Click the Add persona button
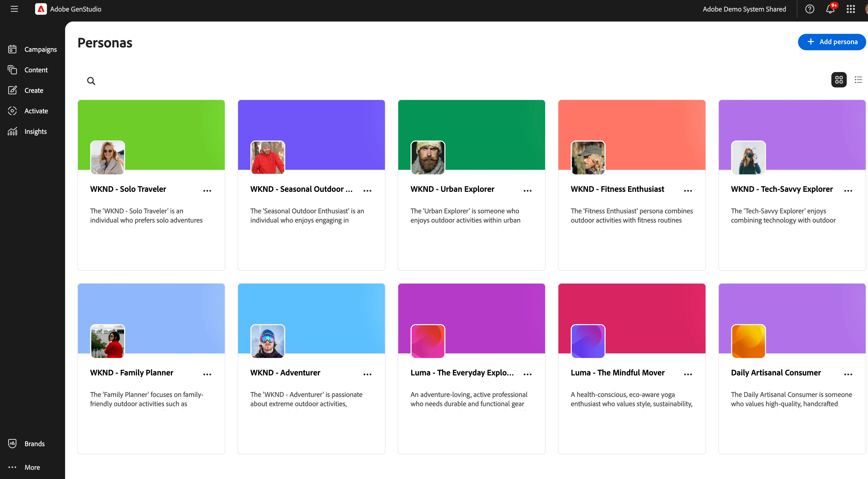The width and height of the screenshot is (868, 479). point(832,42)
